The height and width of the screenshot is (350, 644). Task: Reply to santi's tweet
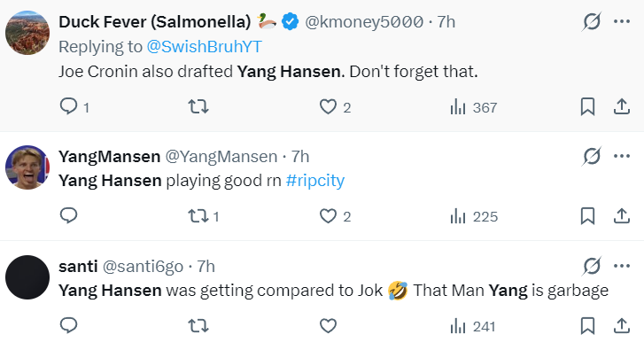pos(68,326)
